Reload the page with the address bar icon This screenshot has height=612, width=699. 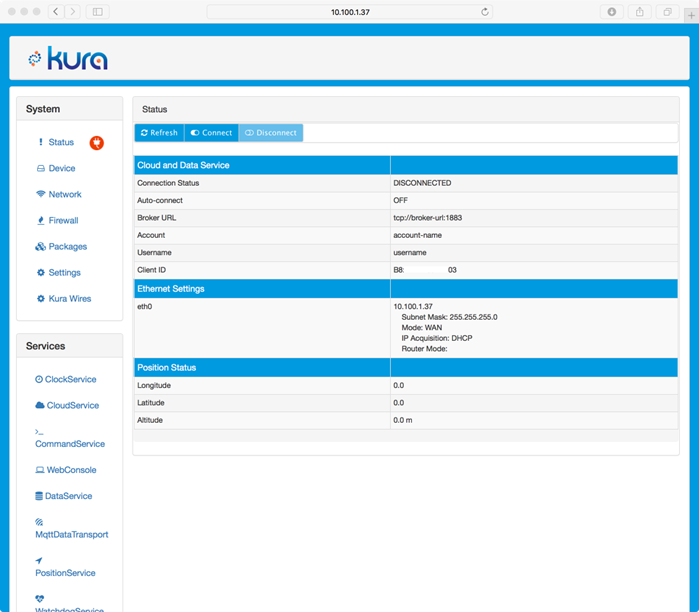(x=485, y=12)
